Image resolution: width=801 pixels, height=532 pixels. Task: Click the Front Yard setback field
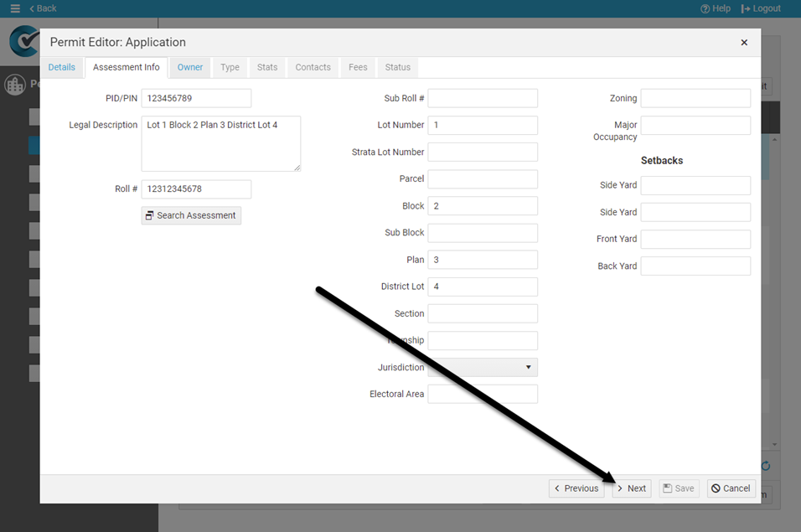click(x=695, y=239)
